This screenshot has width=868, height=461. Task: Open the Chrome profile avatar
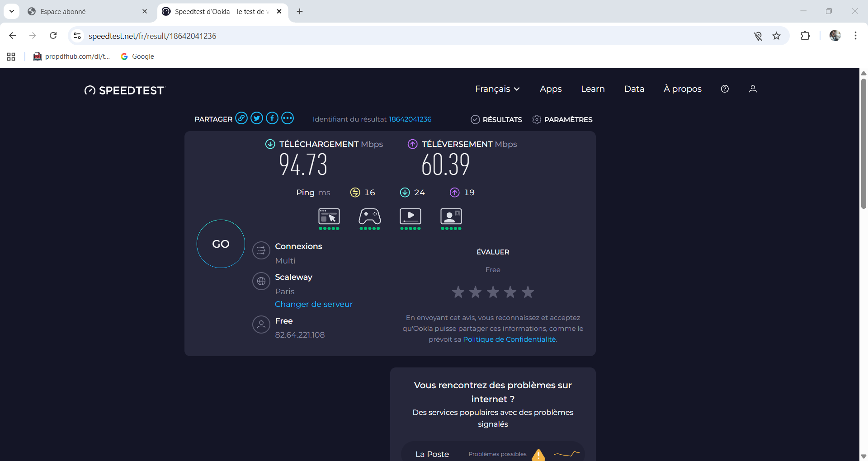tap(835, 36)
